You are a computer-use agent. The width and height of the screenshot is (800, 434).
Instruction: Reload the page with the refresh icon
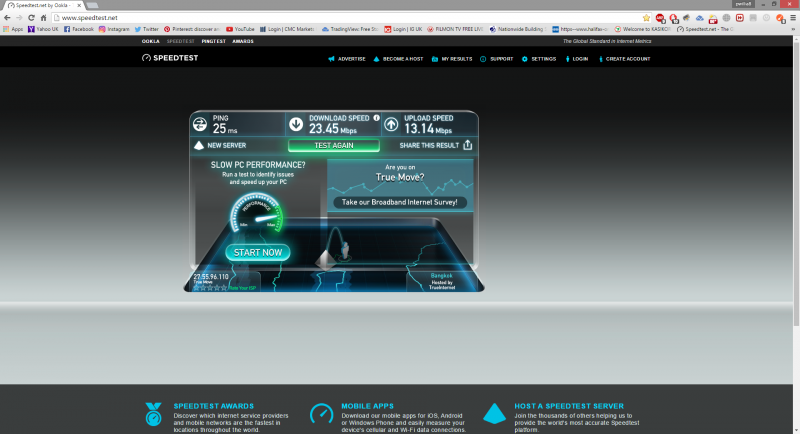point(31,17)
